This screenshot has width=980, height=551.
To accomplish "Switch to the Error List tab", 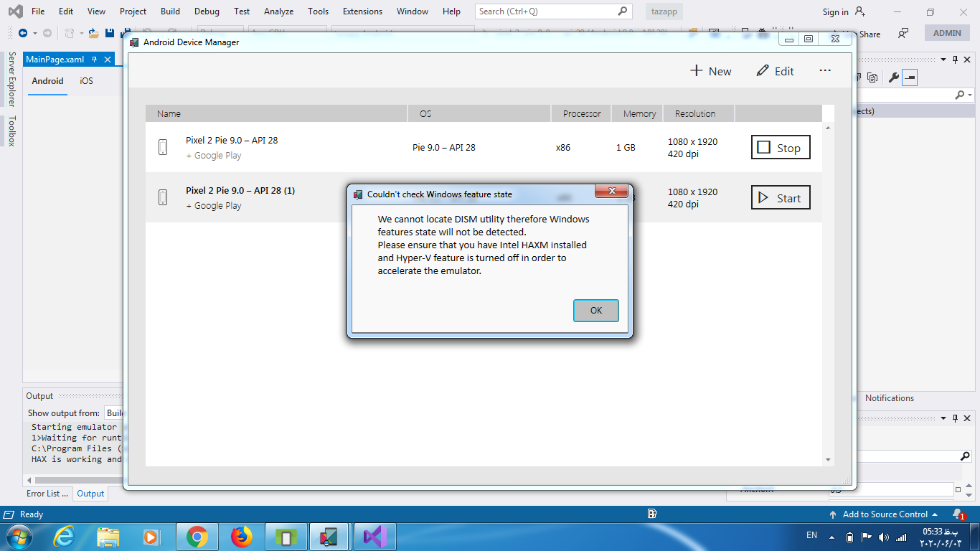I will tap(47, 494).
